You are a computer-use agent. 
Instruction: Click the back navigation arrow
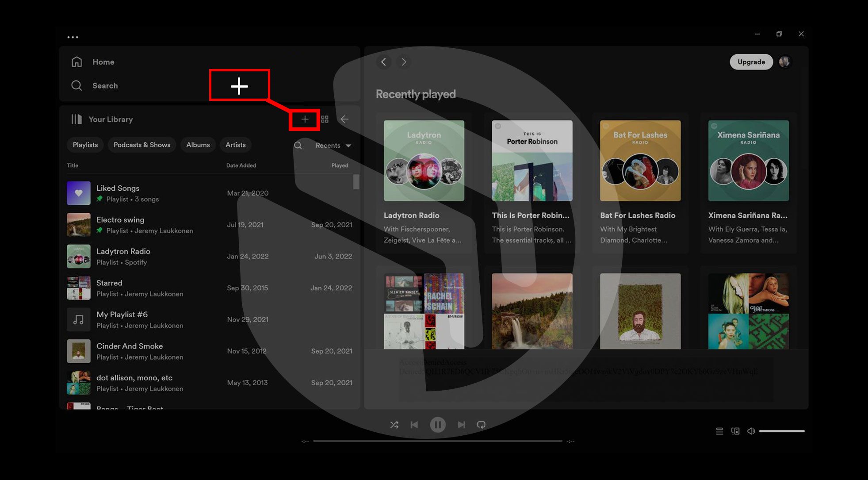[383, 61]
